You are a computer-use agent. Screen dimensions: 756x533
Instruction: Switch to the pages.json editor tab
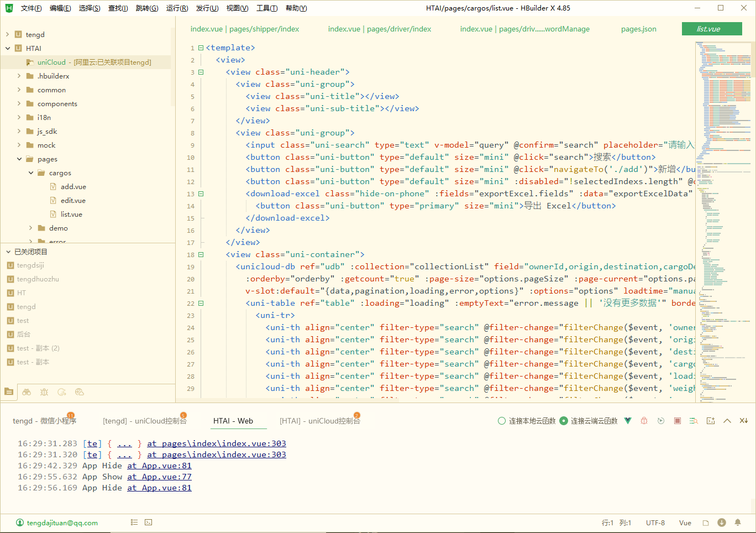click(638, 29)
